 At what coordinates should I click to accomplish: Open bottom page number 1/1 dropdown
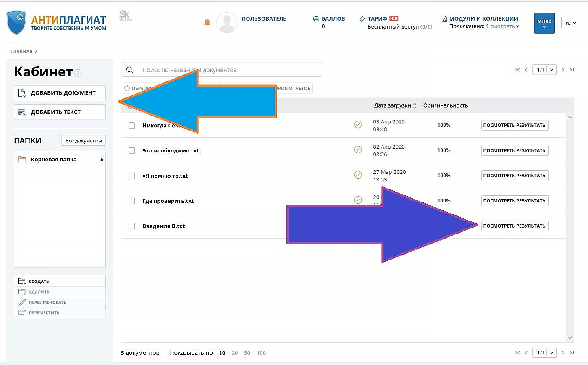tap(544, 352)
